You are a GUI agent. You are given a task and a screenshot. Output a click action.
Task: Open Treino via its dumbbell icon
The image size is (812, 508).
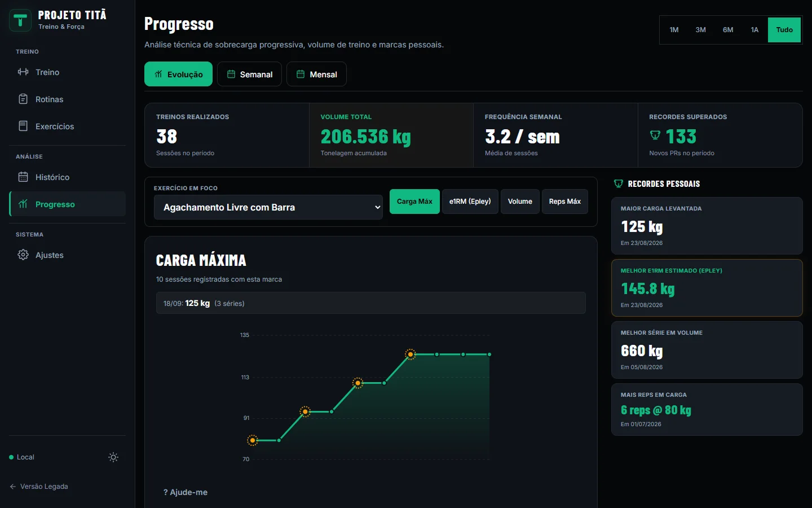(x=23, y=72)
